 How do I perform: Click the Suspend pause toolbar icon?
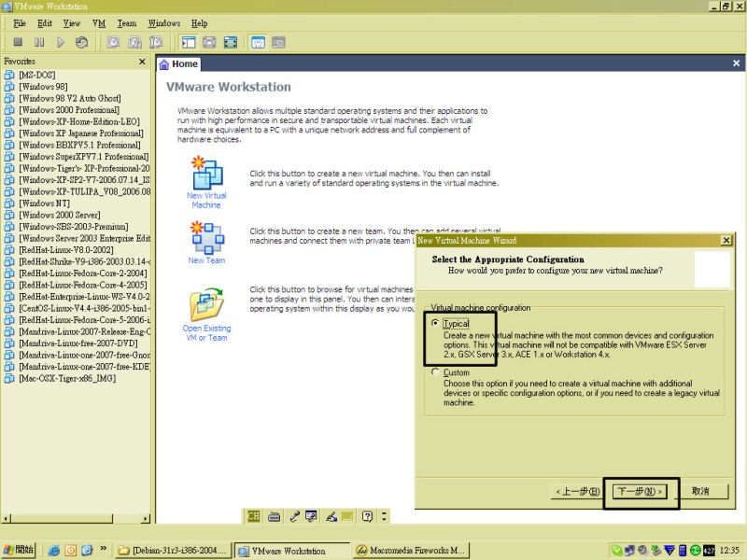tap(39, 42)
